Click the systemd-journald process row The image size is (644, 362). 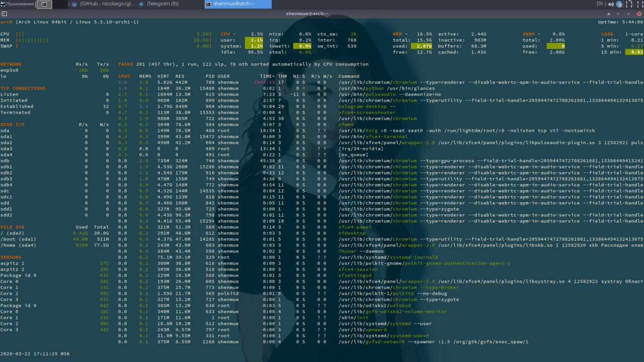click(381, 257)
